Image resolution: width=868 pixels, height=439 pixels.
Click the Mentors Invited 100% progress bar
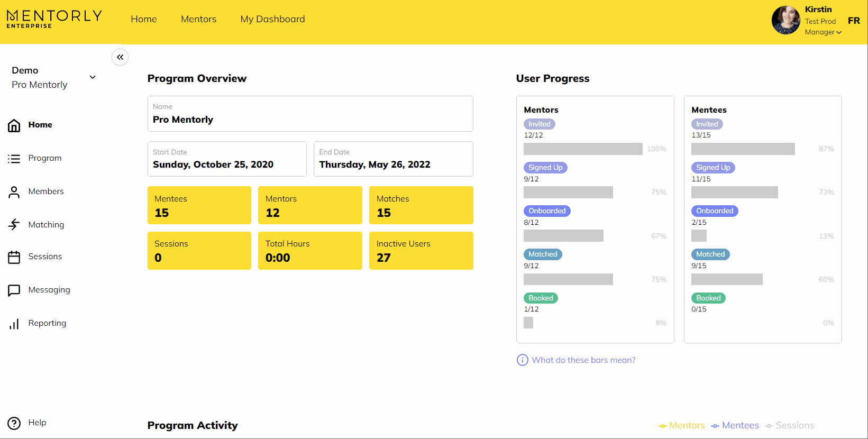click(x=583, y=149)
